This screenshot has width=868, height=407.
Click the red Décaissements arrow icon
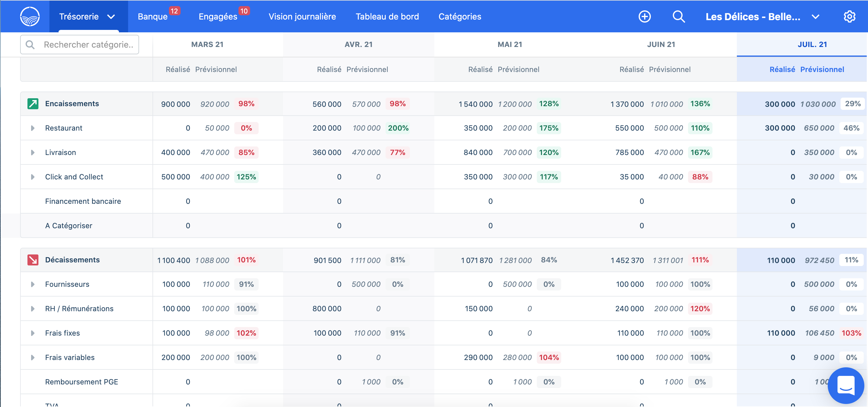[x=33, y=260]
